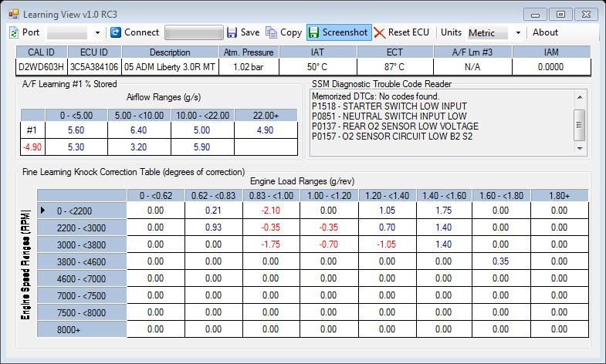Screen dimensions: 606x364
Task: Click DTC line P1518 - STARTER SWITCH LOW INPUT
Action: (x=389, y=106)
